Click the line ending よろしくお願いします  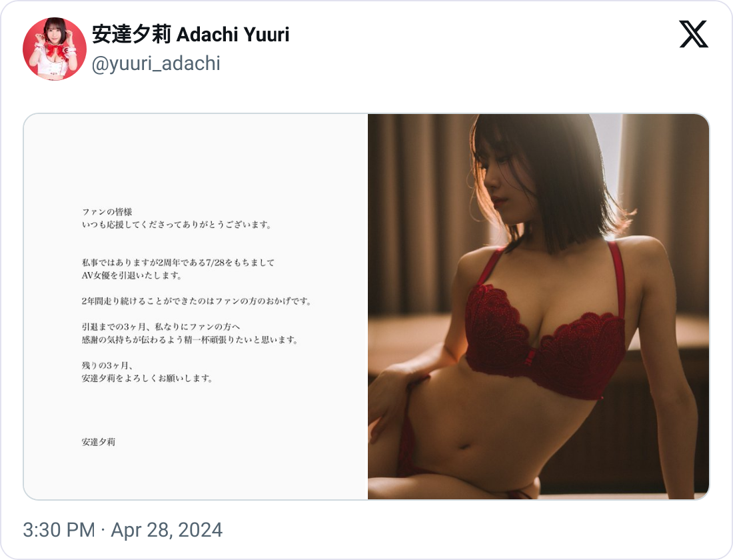pos(147,378)
